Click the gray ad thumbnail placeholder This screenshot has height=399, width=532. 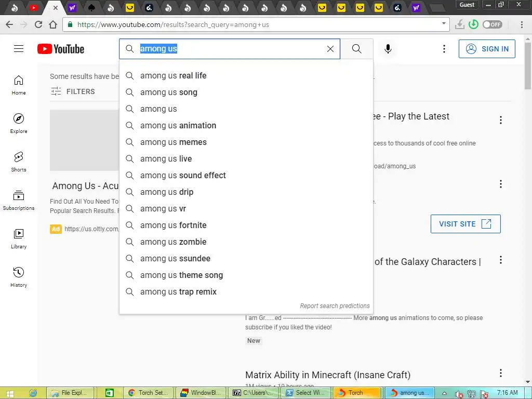pyautogui.click(x=85, y=140)
